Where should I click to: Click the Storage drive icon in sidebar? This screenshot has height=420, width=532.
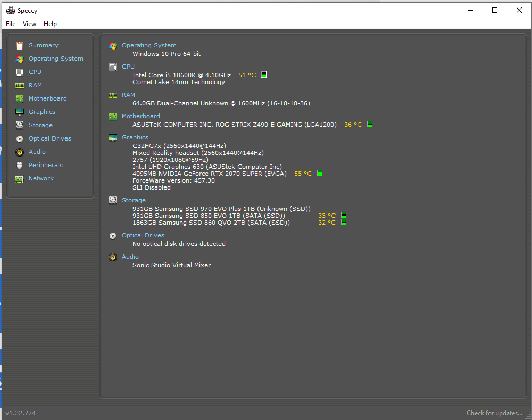[20, 125]
